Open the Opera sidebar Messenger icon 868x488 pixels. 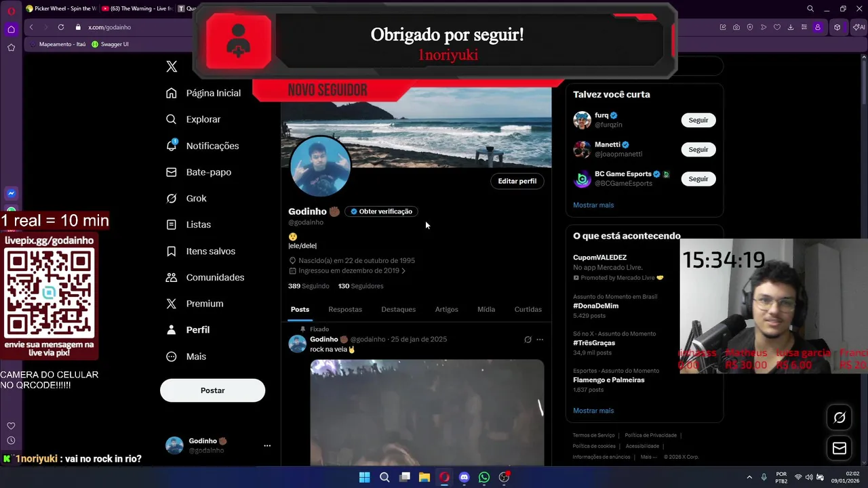point(11,194)
